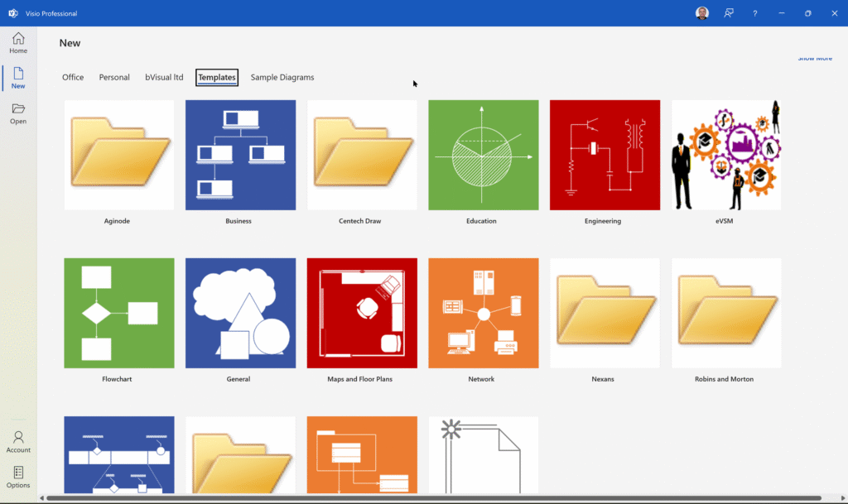Screen dimensions: 848x504
Task: Open the Engineering template category
Action: [605, 156]
